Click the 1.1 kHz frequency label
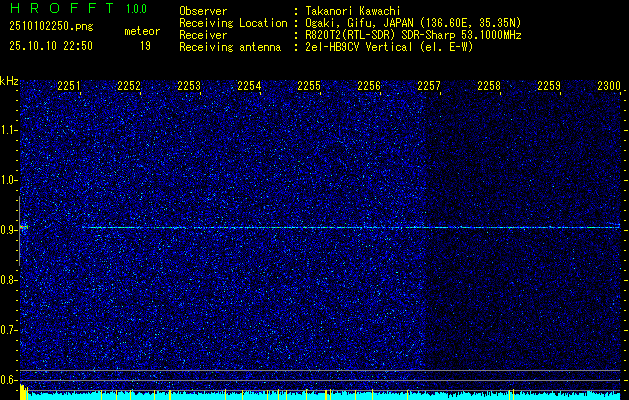This screenshot has height=400, width=629. pyautogui.click(x=9, y=130)
